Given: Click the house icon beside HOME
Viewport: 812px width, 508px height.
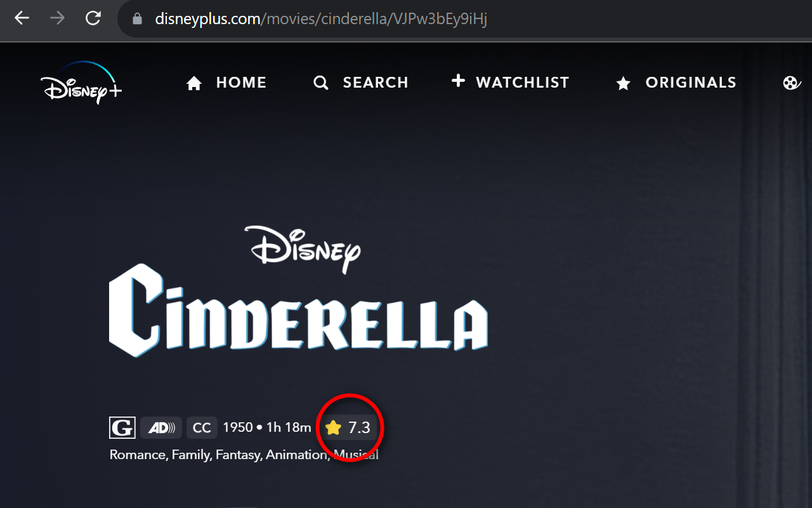Looking at the screenshot, I should pyautogui.click(x=193, y=83).
